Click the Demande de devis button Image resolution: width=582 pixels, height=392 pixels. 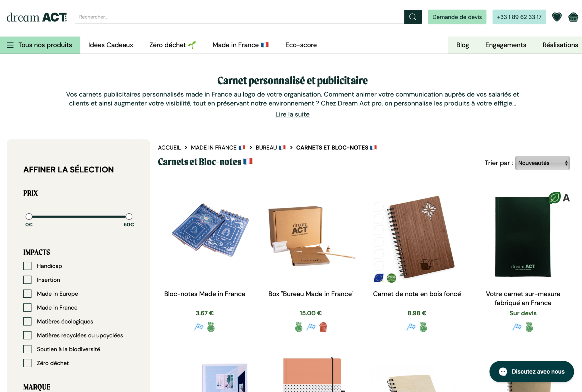coord(457,17)
